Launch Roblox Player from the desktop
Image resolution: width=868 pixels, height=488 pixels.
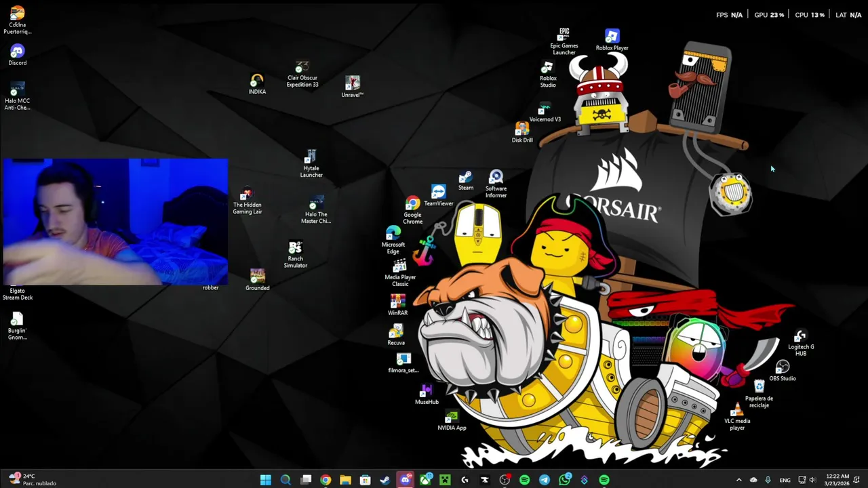(612, 40)
